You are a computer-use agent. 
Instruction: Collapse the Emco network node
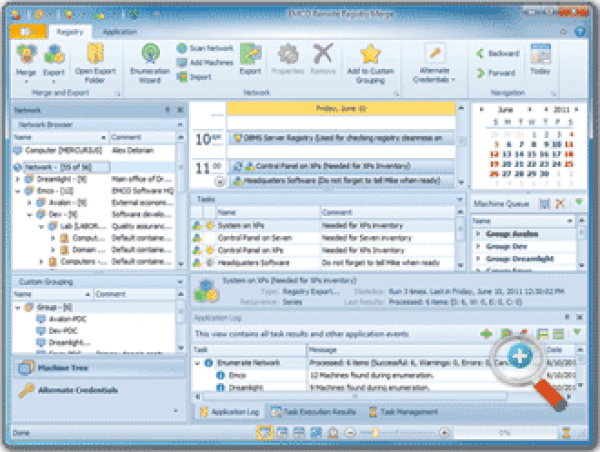[x=18, y=191]
